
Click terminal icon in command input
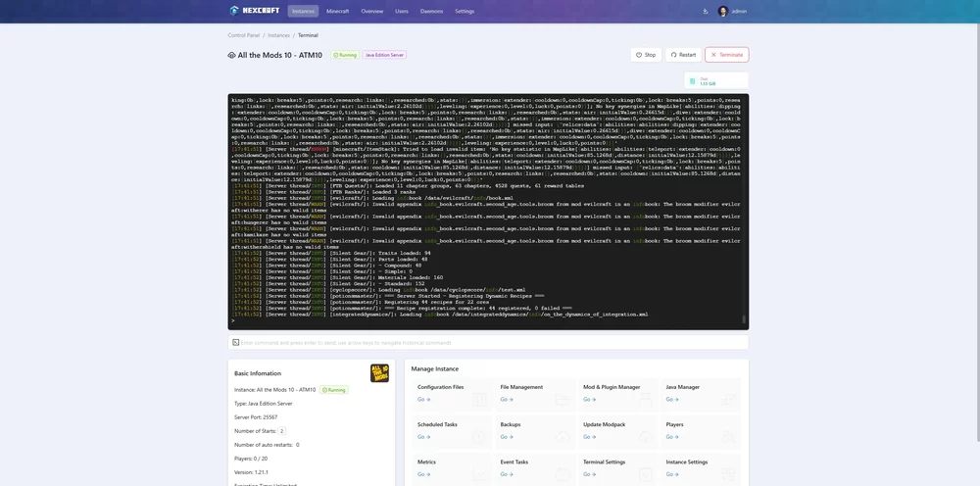pos(235,342)
